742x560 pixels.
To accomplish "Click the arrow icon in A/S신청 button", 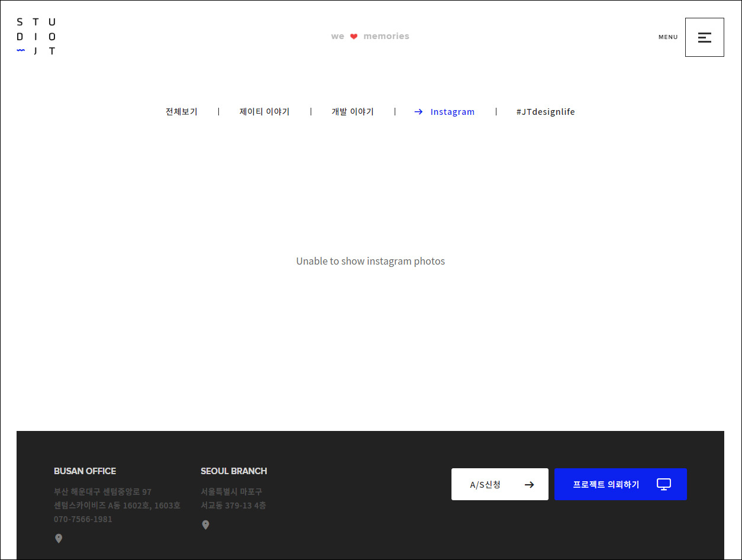I will coord(529,485).
